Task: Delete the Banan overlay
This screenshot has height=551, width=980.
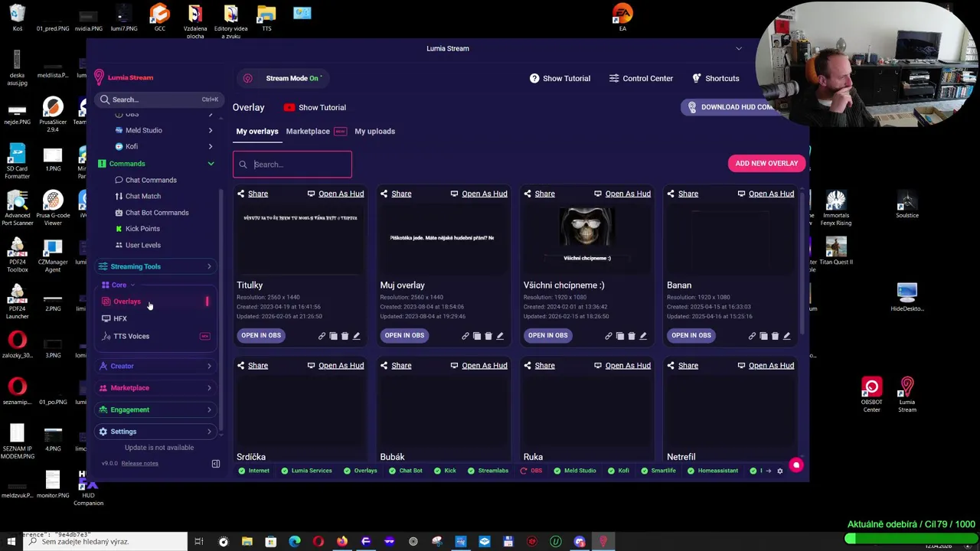Action: coord(775,335)
